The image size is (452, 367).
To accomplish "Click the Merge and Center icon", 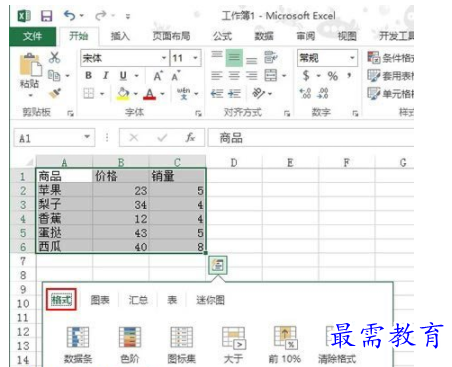I will coord(271,76).
